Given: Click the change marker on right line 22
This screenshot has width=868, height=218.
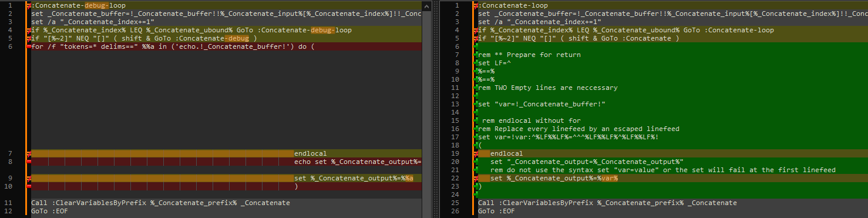Looking at the screenshot, I should point(476,178).
